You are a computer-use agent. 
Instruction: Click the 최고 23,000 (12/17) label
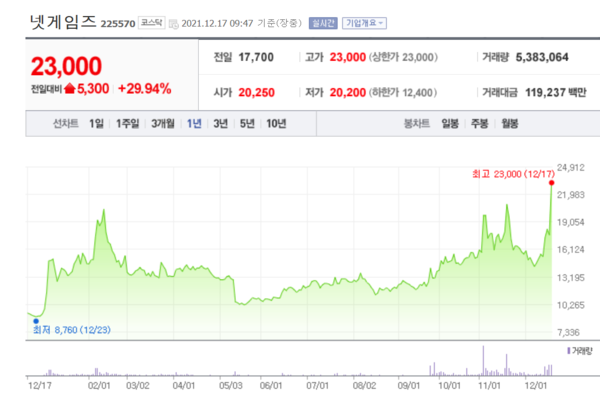point(513,174)
